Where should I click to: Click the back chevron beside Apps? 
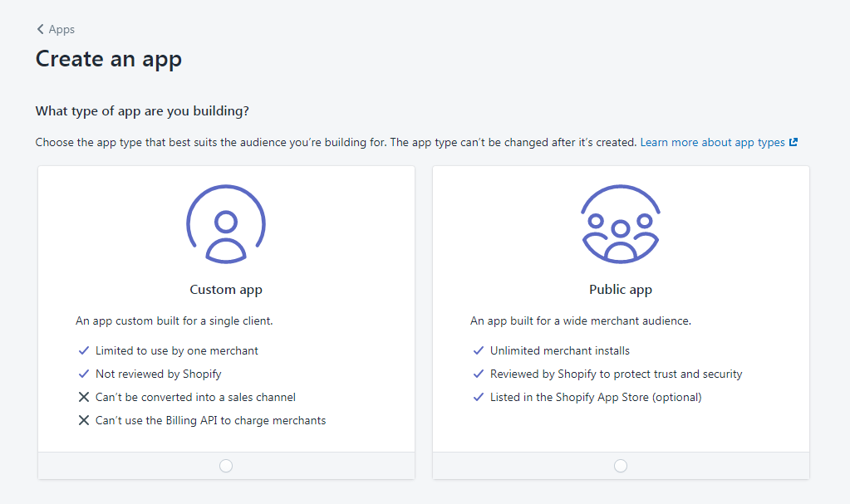39,29
